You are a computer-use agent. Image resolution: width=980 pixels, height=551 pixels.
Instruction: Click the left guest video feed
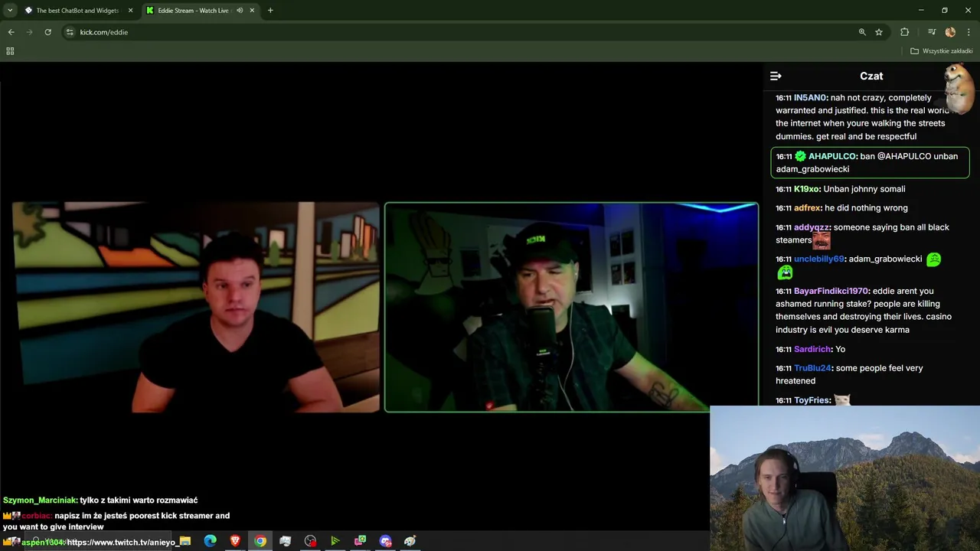[196, 308]
